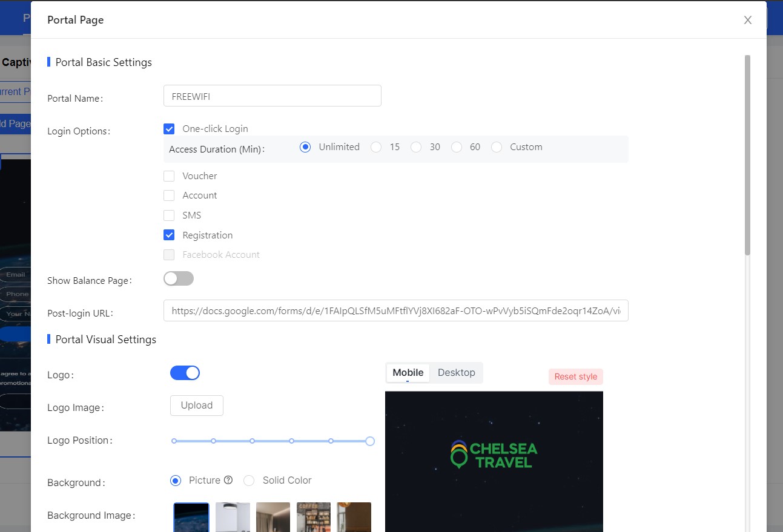
Task: Select Custom access duration option
Action: [497, 147]
